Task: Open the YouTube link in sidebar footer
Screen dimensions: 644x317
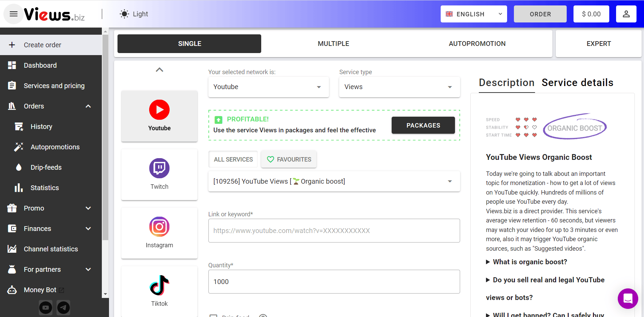Action: coord(46,308)
